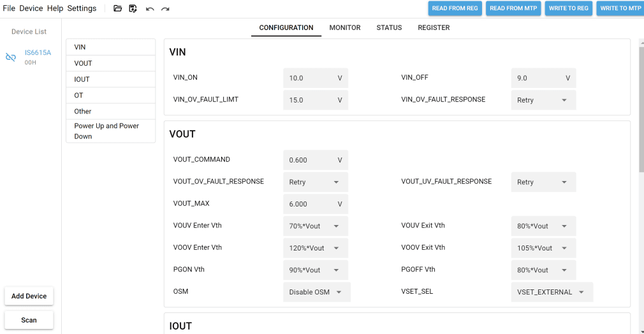644x334 pixels.
Task: Click the READ FROM REG button
Action: (x=455, y=8)
